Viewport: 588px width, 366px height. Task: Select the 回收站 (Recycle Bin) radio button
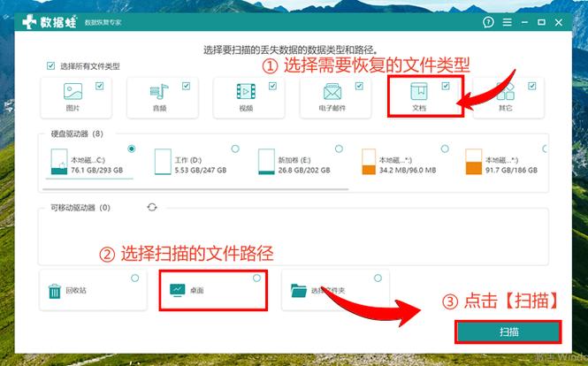pos(134,278)
